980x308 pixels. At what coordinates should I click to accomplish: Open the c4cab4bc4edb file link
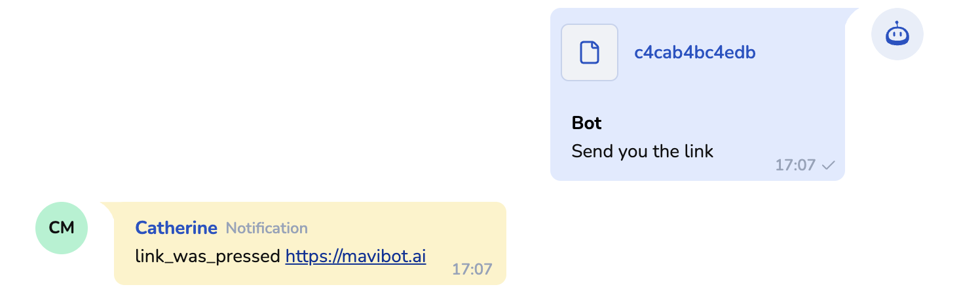coord(694,52)
